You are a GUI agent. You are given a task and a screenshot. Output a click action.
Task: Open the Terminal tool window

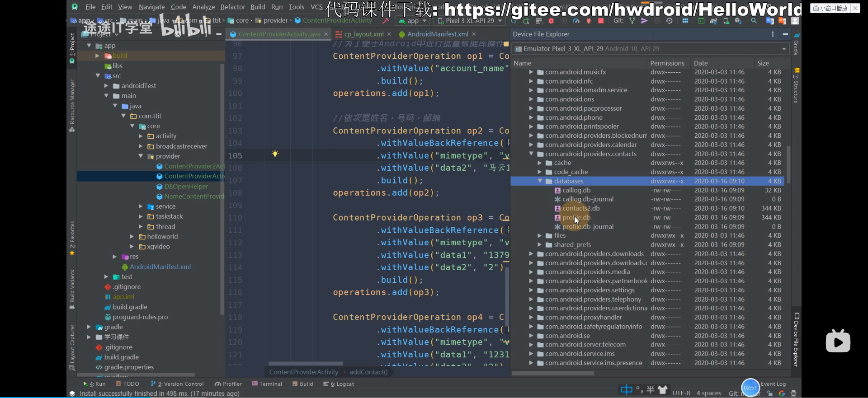click(x=267, y=384)
